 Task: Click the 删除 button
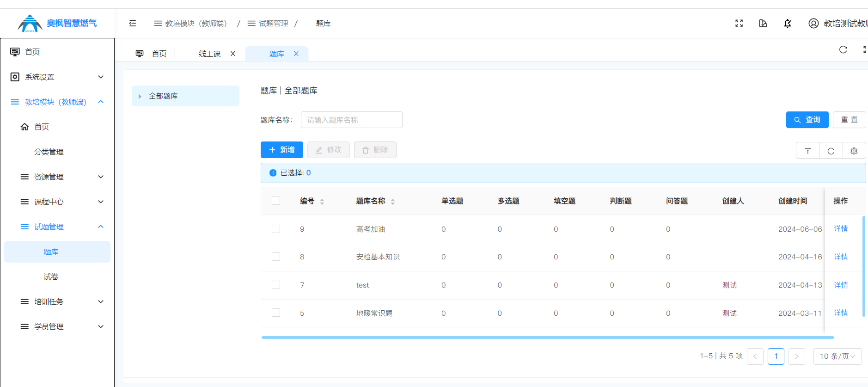click(375, 150)
